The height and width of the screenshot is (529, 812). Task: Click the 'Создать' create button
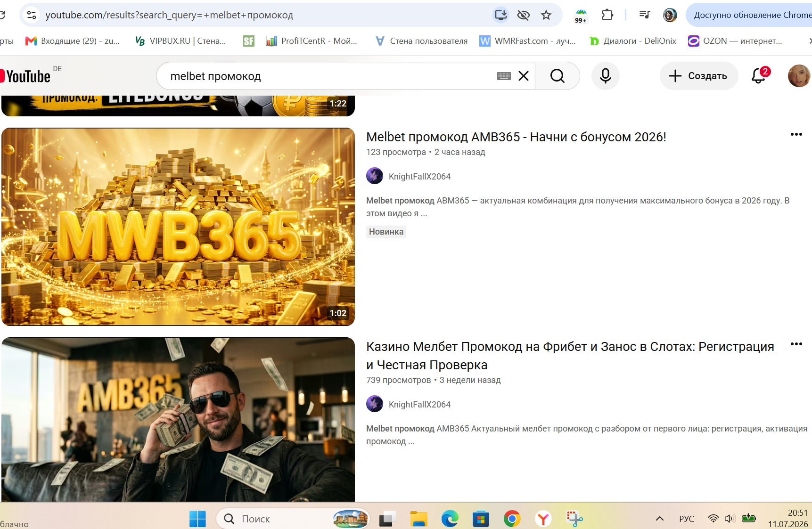(x=699, y=76)
